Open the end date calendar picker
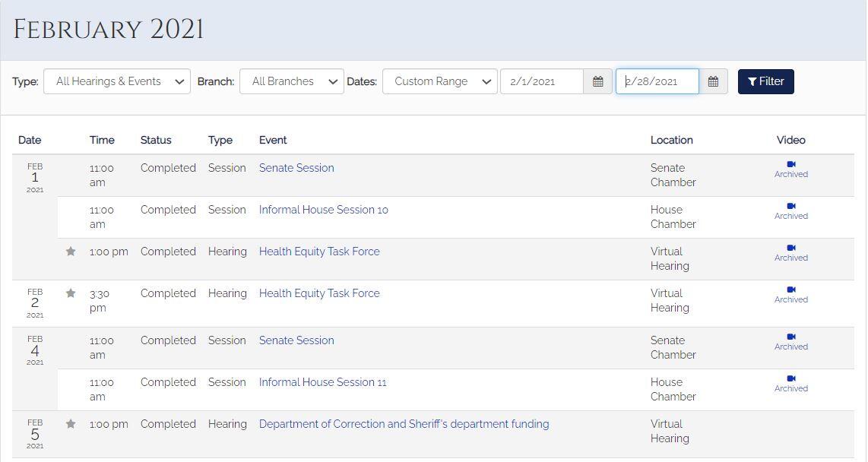The image size is (868, 462). pyautogui.click(x=713, y=81)
